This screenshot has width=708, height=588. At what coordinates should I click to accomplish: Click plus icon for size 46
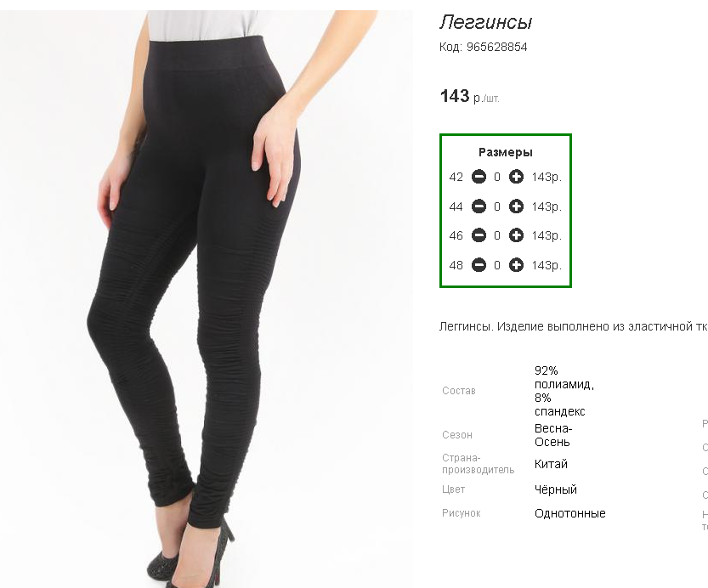[516, 235]
